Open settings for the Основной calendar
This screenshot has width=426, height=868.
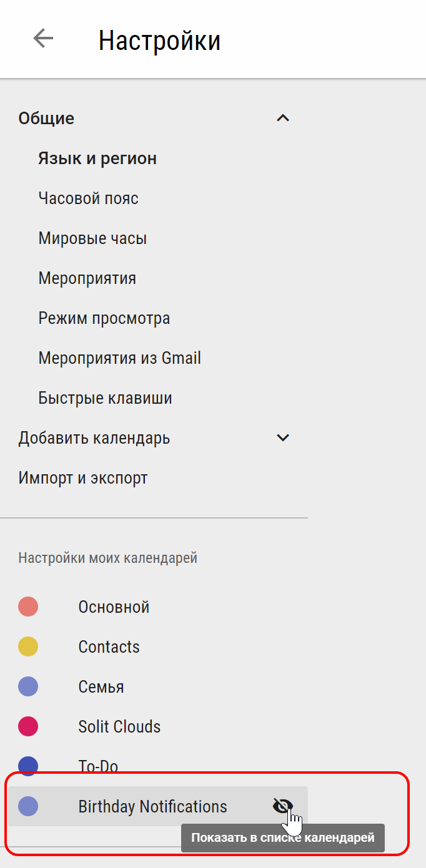[114, 607]
